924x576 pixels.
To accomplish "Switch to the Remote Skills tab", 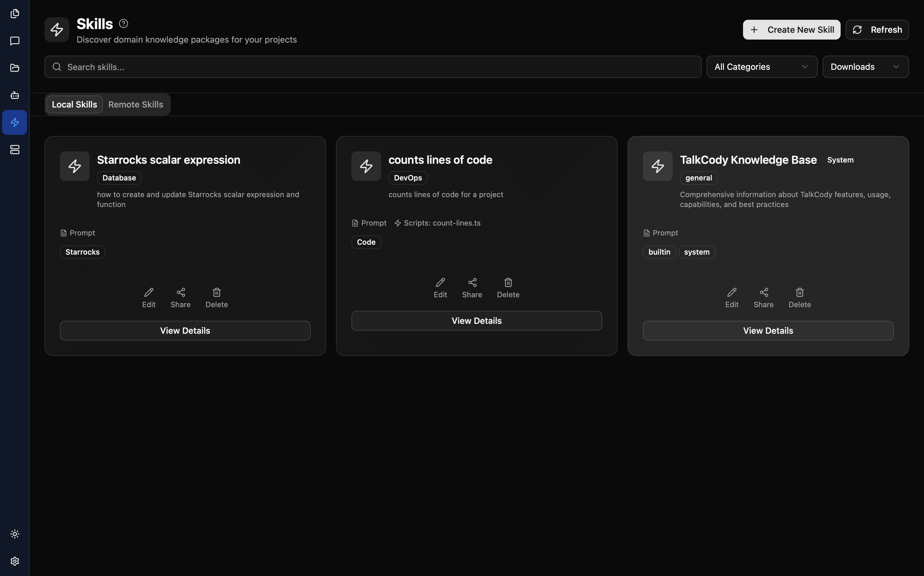I will tap(136, 104).
